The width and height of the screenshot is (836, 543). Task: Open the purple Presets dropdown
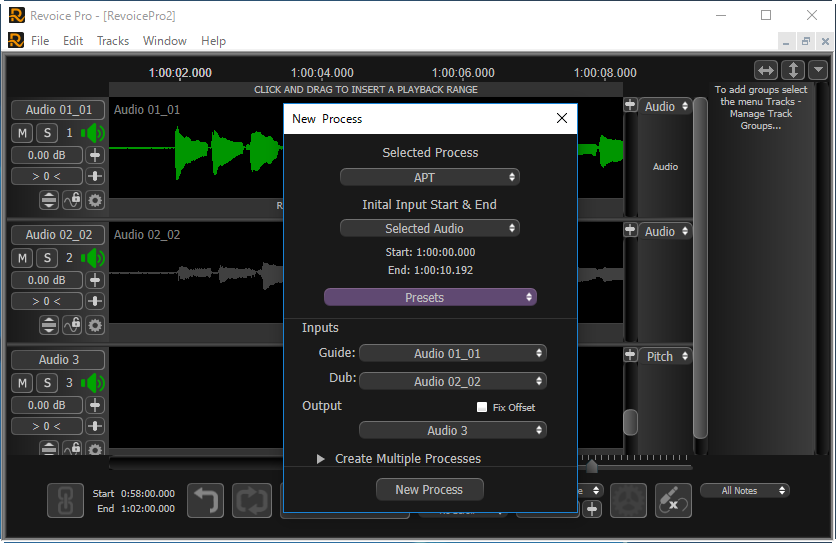coord(430,297)
